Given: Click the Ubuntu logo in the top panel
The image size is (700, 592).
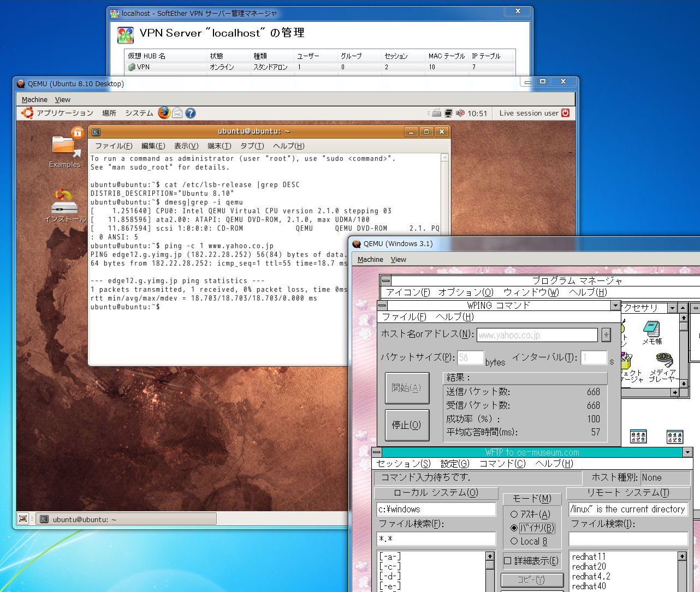Looking at the screenshot, I should 27,113.
